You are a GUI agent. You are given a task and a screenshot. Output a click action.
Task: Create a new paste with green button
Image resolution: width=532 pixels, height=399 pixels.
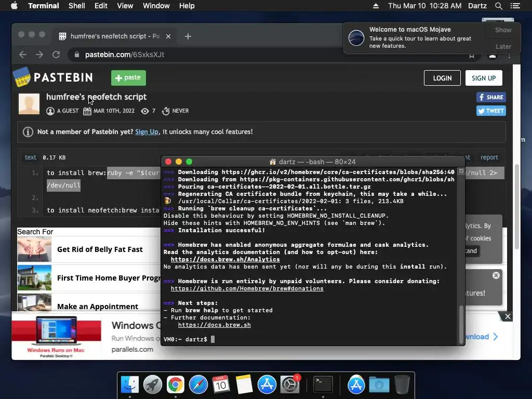pyautogui.click(x=128, y=78)
